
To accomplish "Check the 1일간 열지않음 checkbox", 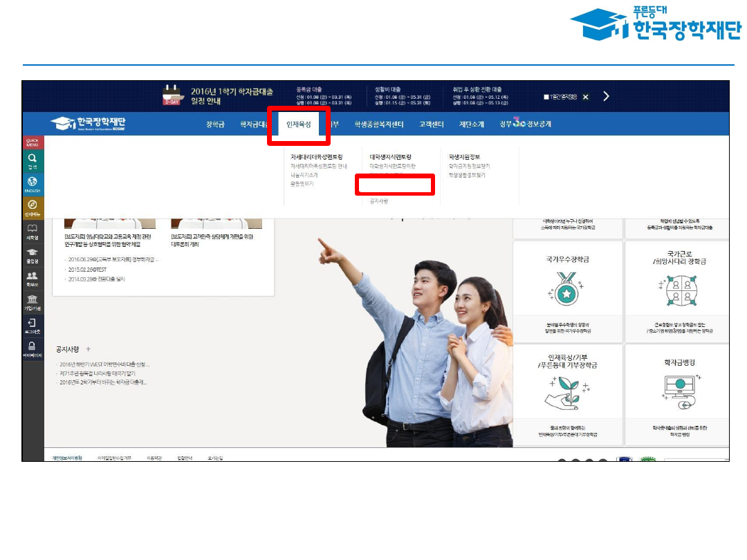I will [x=546, y=97].
